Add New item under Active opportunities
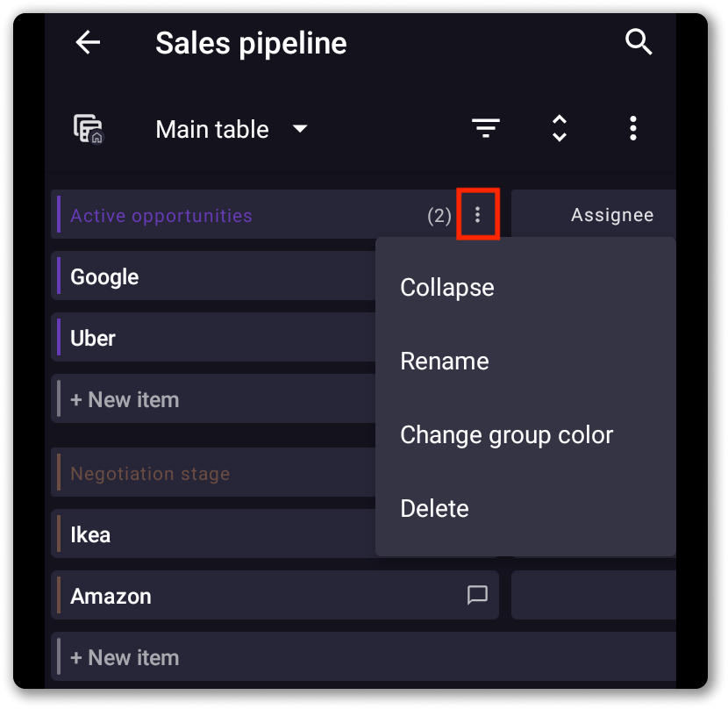Screen dimensions: 728x709 click(x=125, y=400)
